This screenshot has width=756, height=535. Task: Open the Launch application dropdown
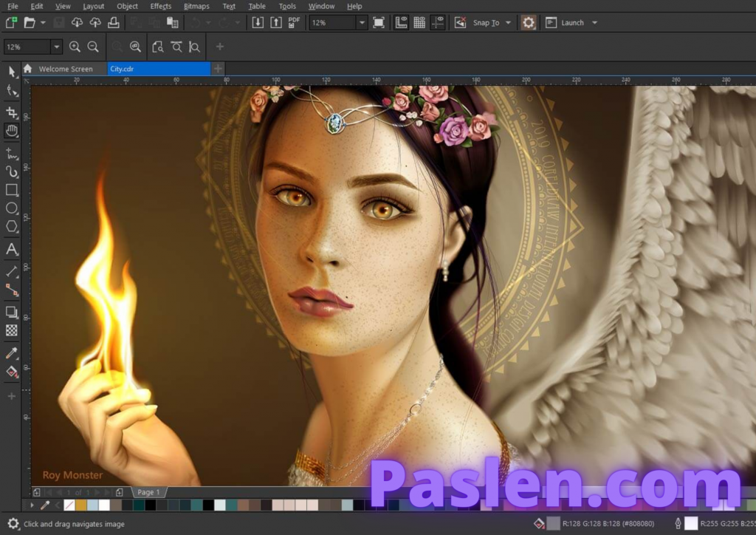tap(594, 23)
